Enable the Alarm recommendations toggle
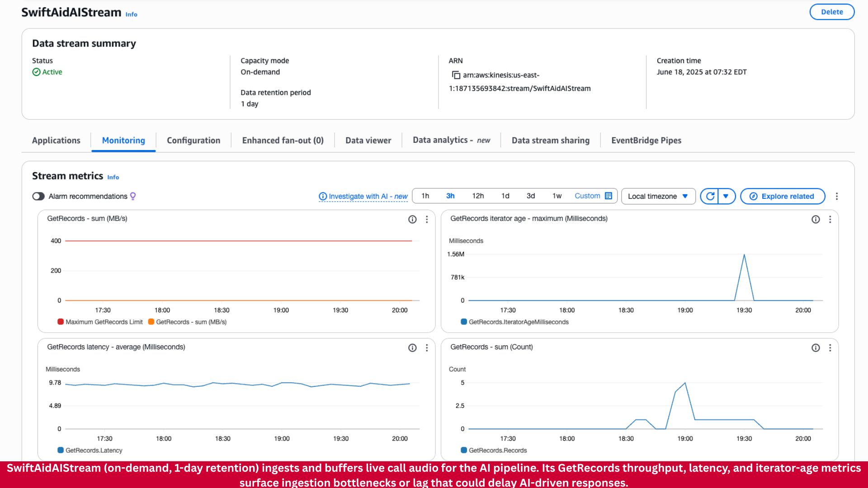 point(38,196)
